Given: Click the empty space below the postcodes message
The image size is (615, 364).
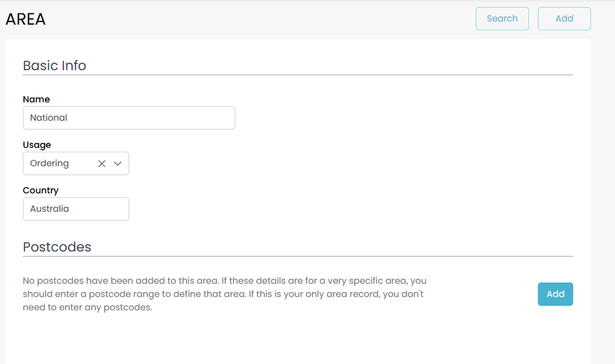Looking at the screenshot, I should click(x=297, y=338).
